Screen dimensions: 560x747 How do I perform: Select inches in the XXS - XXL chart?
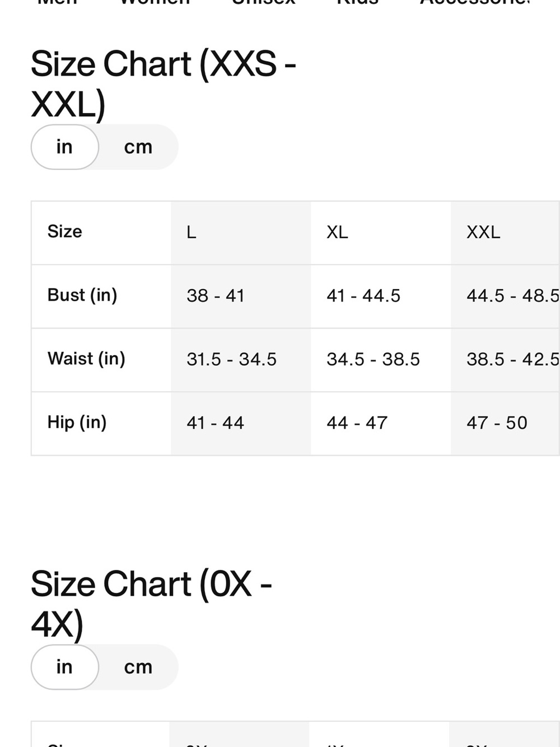tap(65, 147)
